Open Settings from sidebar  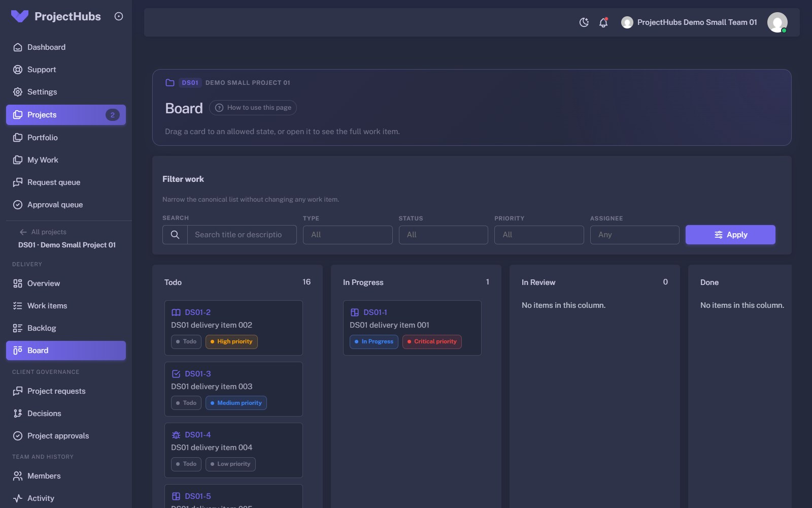[66, 92]
